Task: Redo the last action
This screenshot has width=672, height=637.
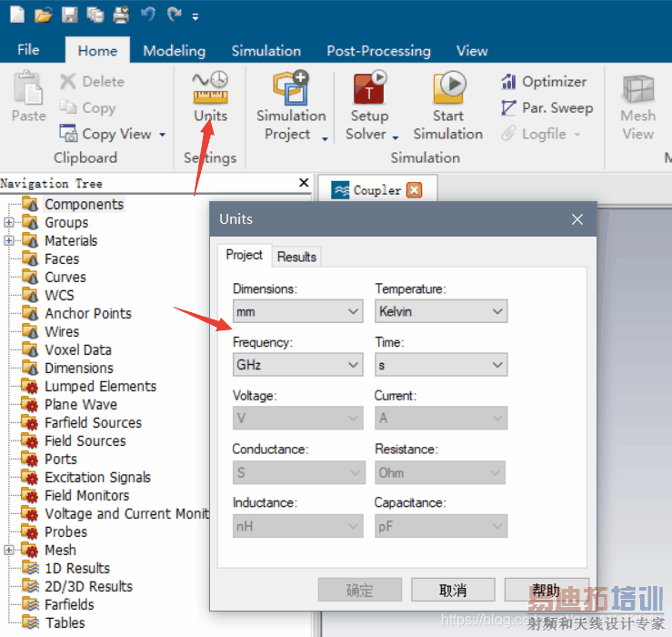Action: coord(174,15)
